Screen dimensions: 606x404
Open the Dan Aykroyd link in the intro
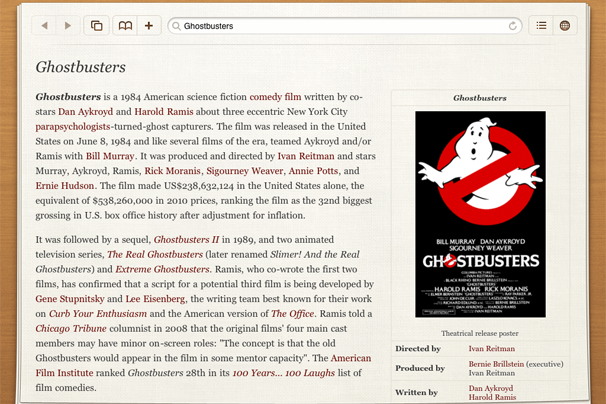(87, 112)
